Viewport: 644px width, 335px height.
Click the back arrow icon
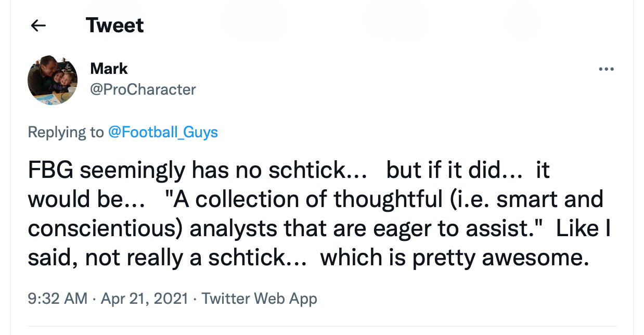(x=38, y=25)
